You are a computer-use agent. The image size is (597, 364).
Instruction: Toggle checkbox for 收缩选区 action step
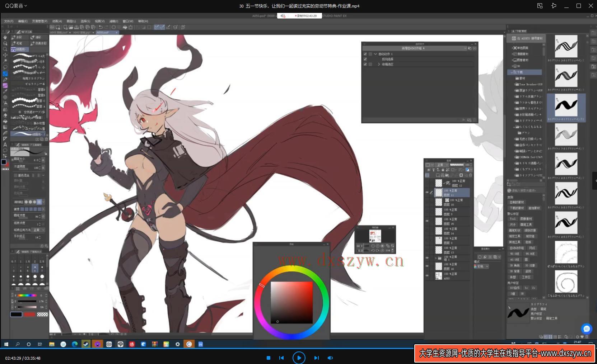coord(365,64)
